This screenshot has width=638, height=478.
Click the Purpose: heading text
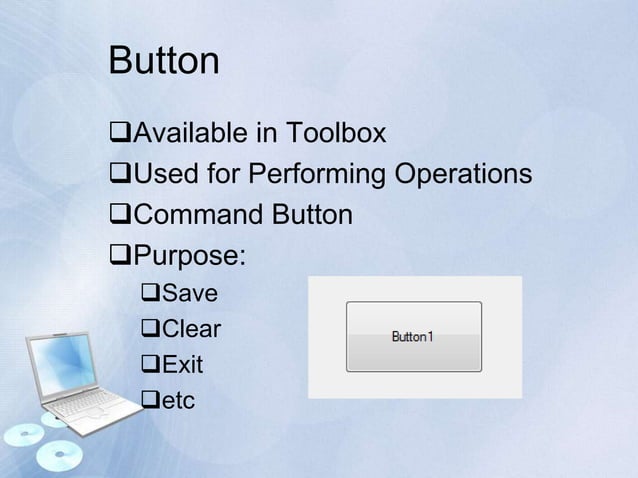(190, 256)
